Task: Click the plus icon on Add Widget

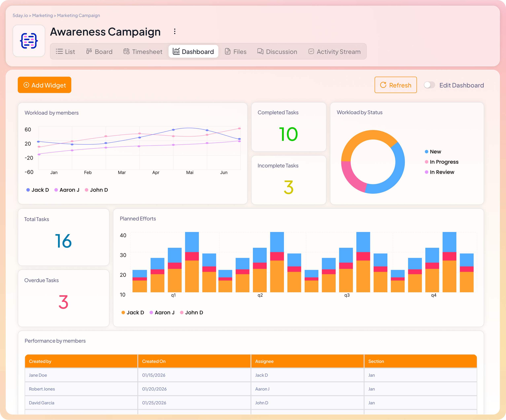Action: click(27, 85)
